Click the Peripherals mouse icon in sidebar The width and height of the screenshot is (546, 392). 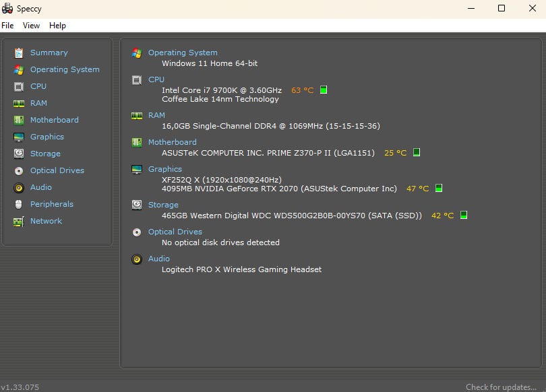[19, 205]
